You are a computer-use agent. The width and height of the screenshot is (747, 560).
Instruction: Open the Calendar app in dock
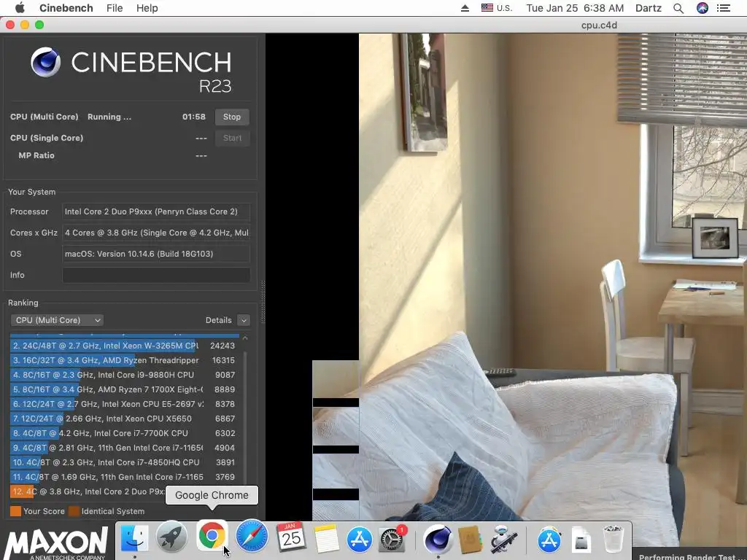pyautogui.click(x=290, y=537)
